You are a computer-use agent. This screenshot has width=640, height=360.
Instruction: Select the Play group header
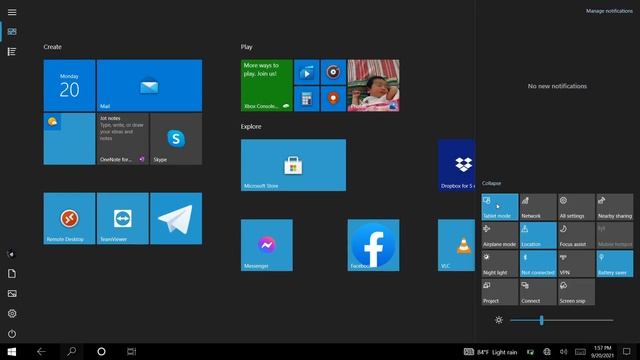coord(247,47)
